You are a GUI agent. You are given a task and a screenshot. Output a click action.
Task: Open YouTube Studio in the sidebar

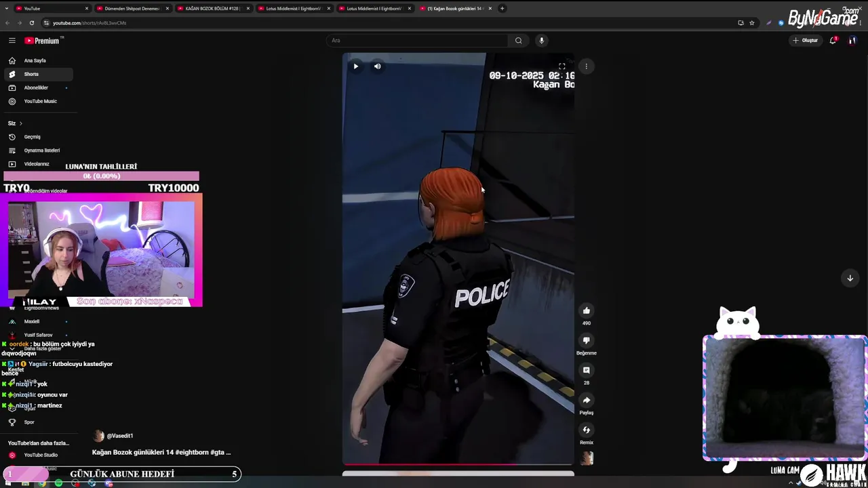[x=40, y=455]
